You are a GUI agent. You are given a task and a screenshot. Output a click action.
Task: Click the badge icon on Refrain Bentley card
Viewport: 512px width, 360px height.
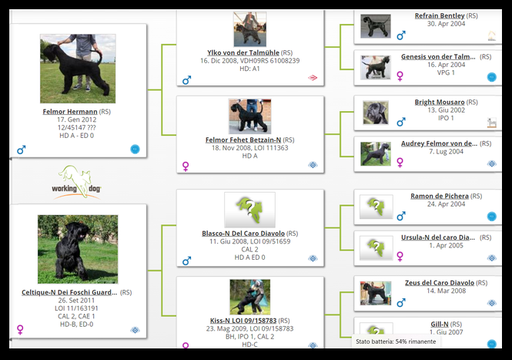coord(492,36)
